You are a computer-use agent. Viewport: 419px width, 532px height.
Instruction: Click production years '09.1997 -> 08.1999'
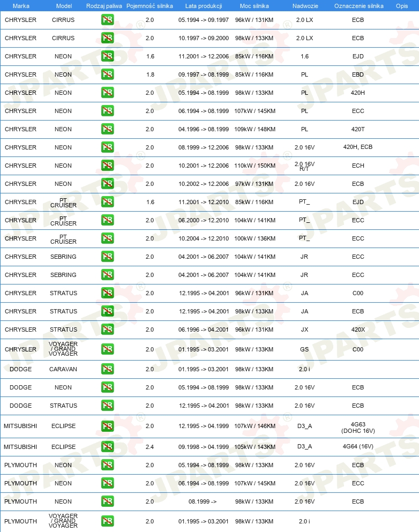[204, 74]
